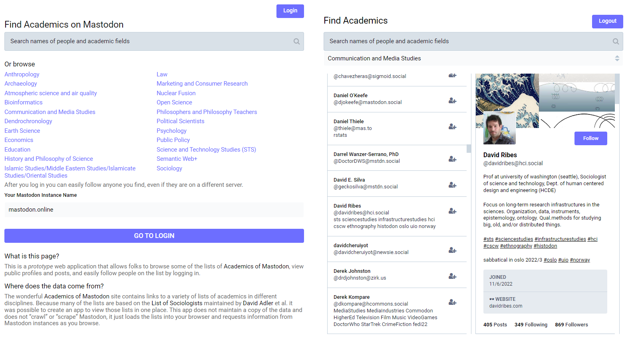Click David Ribes profile avatar photo
The height and width of the screenshot is (364, 644).
click(x=499, y=128)
